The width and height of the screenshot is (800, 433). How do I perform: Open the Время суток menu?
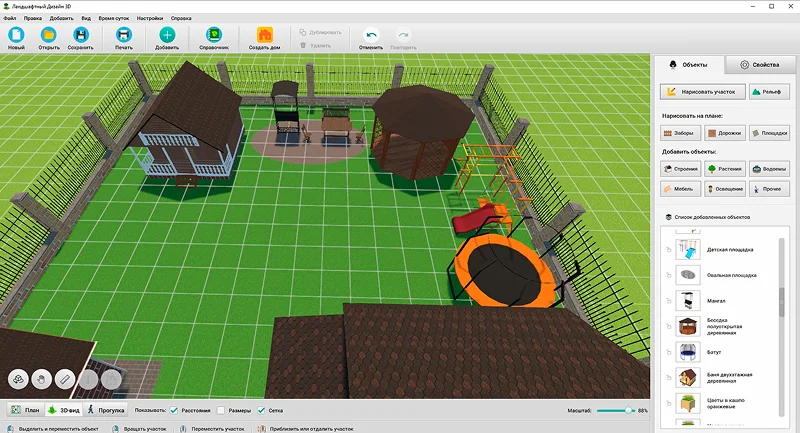click(114, 18)
